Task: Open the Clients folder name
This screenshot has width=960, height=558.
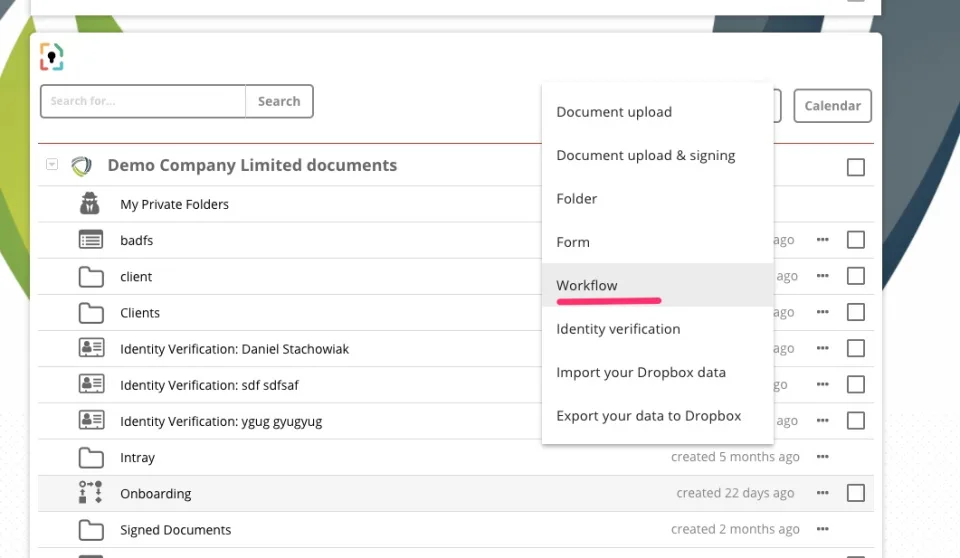Action: (x=140, y=313)
